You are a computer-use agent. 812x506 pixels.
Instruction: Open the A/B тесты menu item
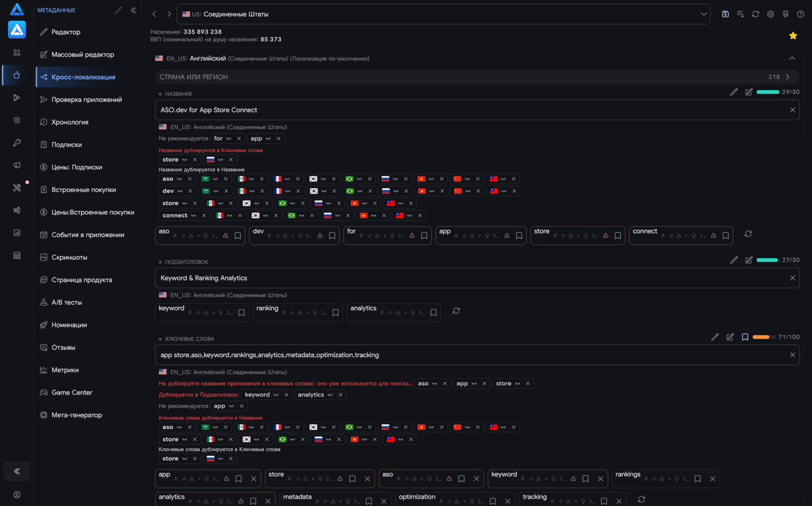click(x=86, y=303)
